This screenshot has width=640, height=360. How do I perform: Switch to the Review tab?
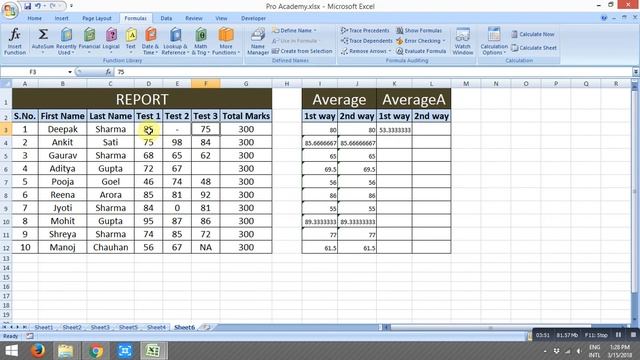pos(193,18)
